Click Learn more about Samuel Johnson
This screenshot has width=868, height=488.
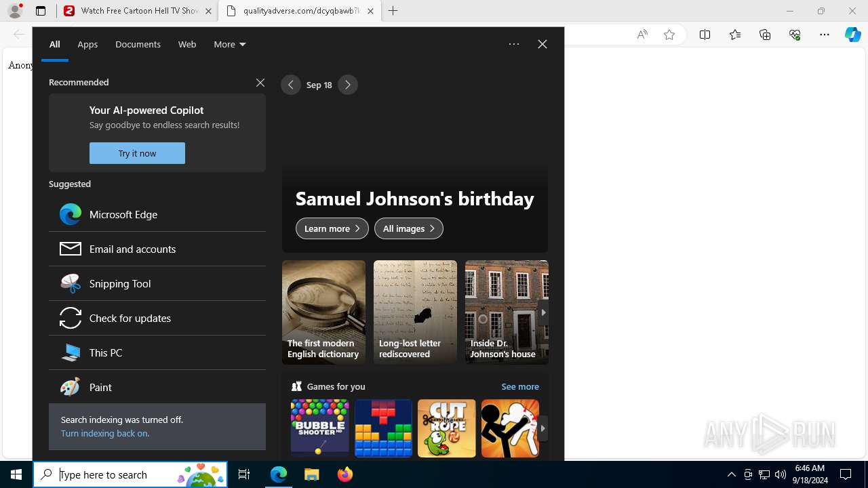coord(332,228)
